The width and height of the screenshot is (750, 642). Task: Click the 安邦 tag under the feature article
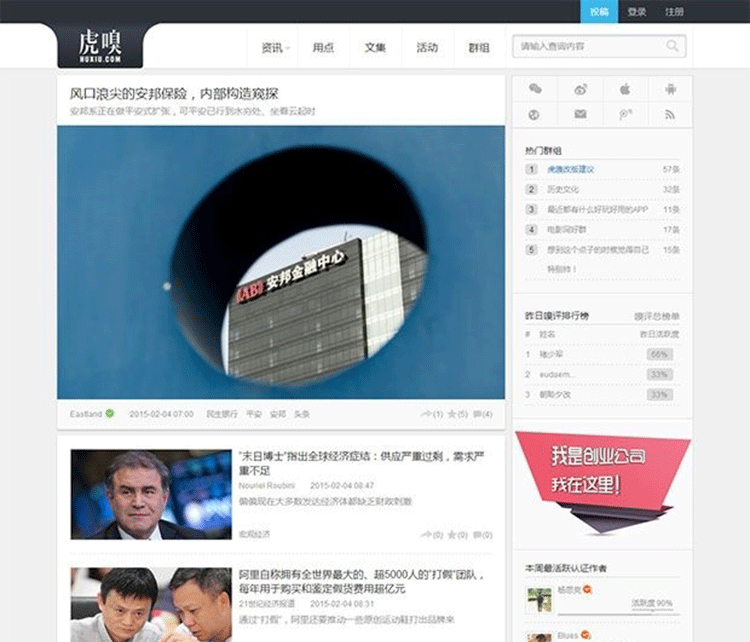(277, 414)
